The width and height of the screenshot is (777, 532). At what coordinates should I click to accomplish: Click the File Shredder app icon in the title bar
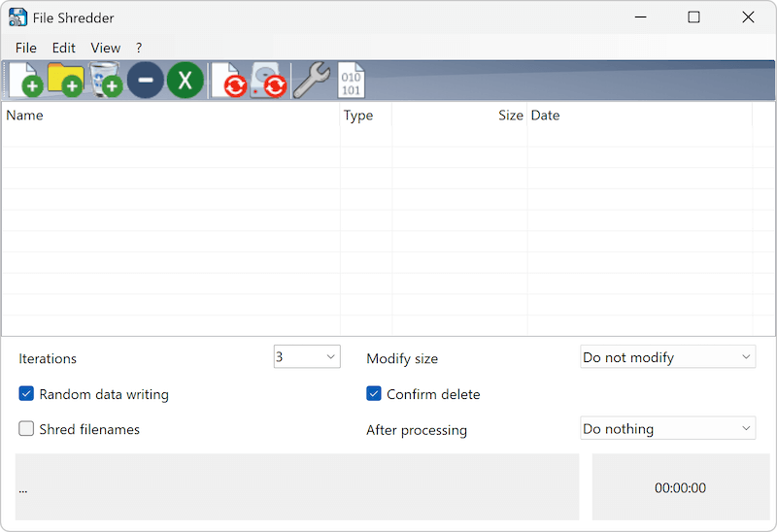tap(17, 17)
